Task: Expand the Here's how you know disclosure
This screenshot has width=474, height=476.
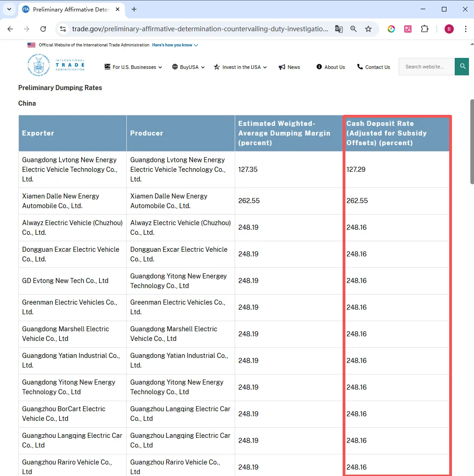Action: (x=175, y=45)
